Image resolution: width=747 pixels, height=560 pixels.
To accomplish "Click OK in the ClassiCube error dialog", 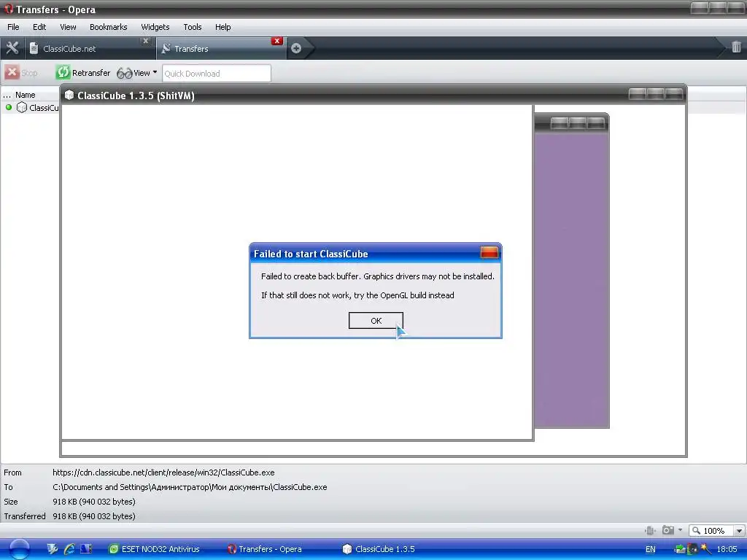I will tap(376, 321).
